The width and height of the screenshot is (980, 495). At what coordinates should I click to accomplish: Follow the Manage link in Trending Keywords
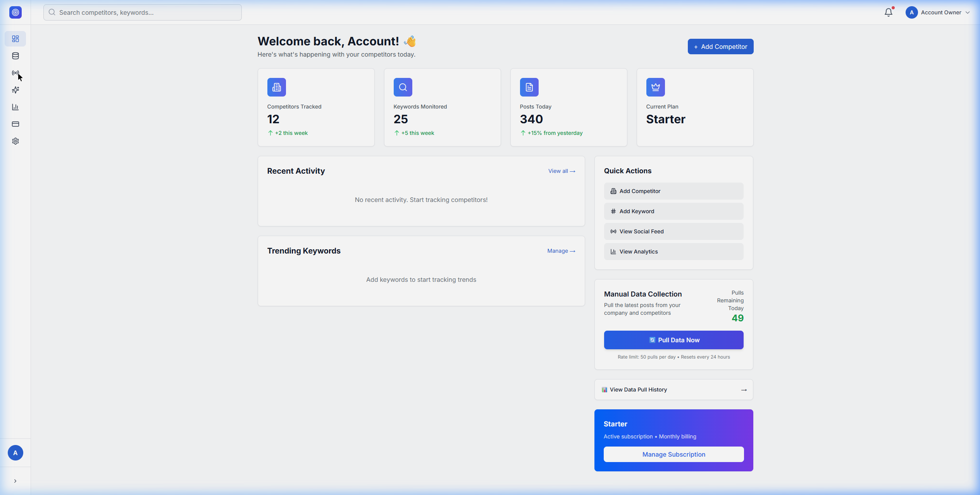561,251
